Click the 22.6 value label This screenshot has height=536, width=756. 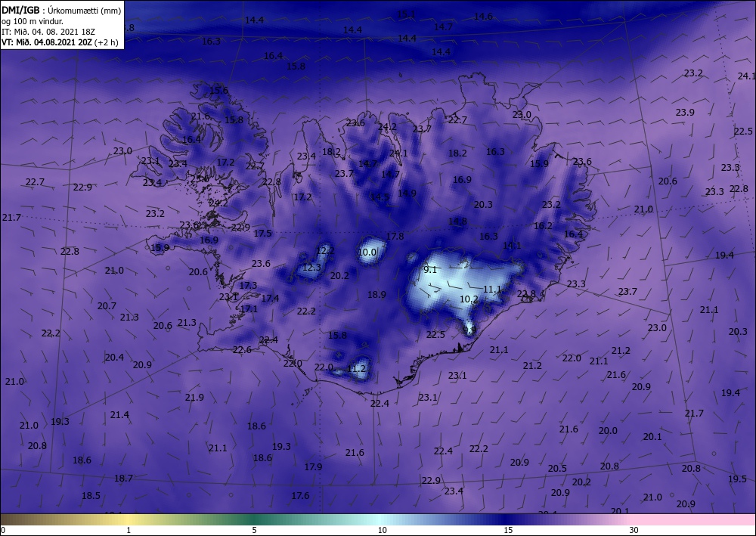point(242,350)
